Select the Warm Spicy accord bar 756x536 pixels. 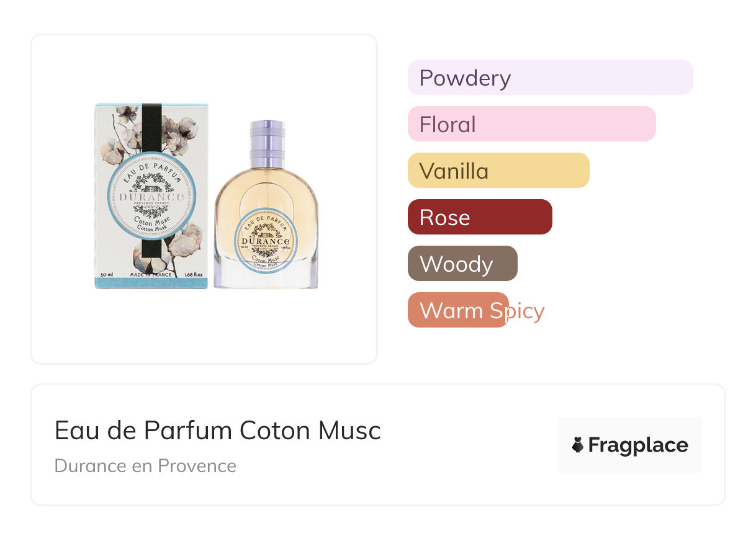458,310
